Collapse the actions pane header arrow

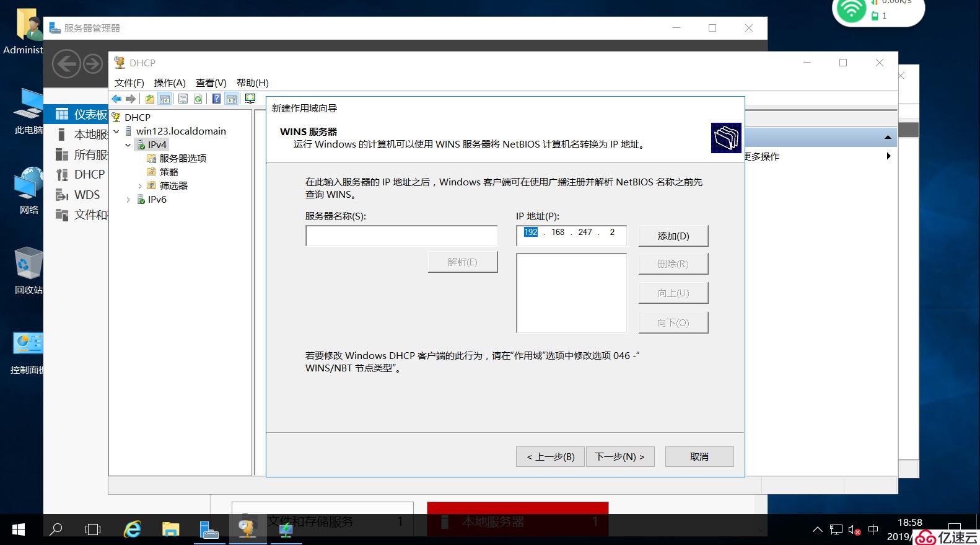888,137
